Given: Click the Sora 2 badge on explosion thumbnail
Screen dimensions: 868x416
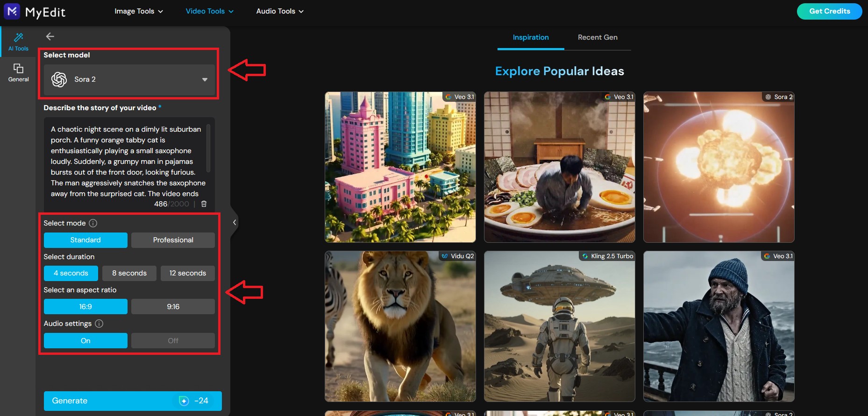Looking at the screenshot, I should click(779, 97).
